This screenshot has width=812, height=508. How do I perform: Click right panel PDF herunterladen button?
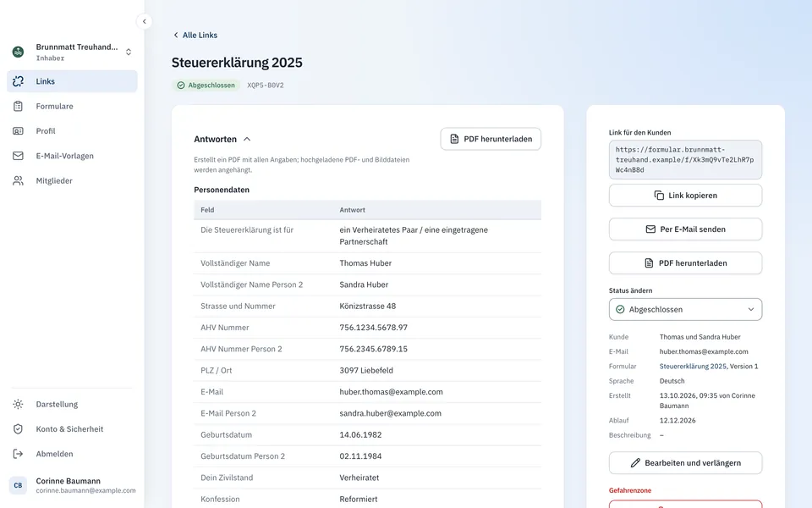685,262
